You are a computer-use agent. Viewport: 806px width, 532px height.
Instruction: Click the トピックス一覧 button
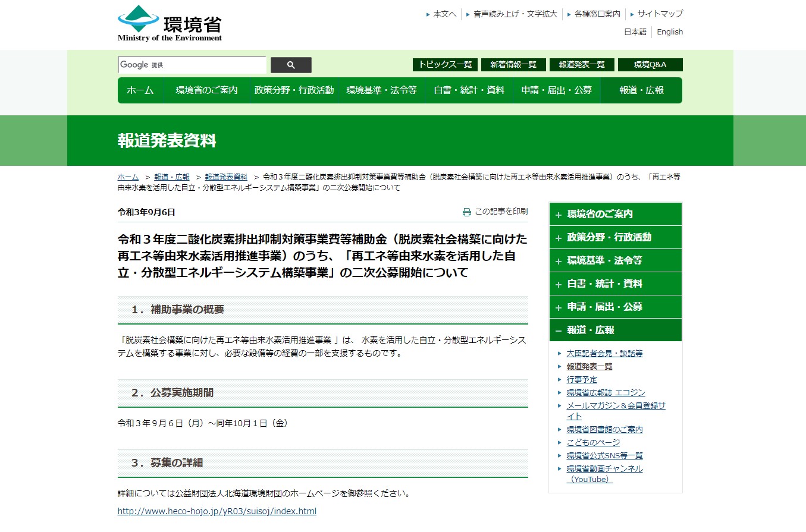click(x=445, y=65)
